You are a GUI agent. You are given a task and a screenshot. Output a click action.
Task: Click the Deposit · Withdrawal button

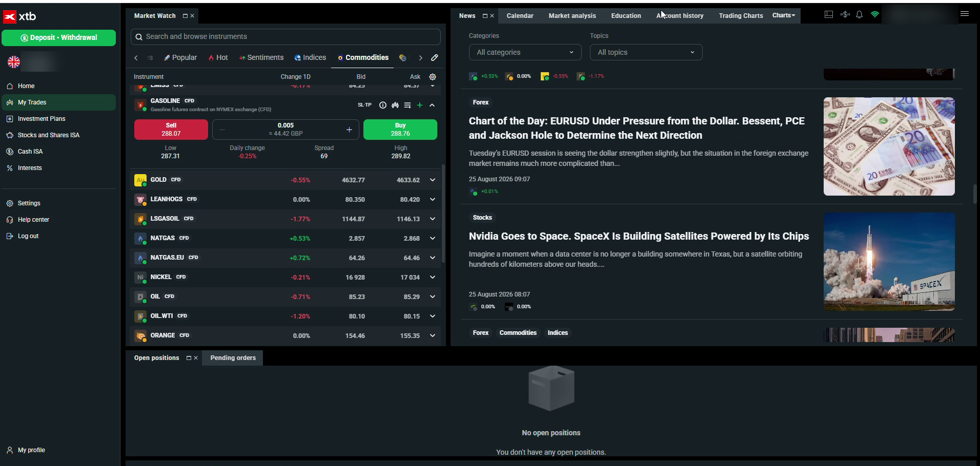coord(58,38)
